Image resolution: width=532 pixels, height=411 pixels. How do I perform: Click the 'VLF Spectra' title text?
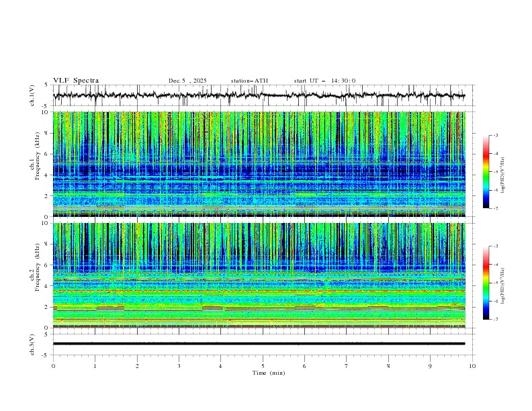pos(76,81)
